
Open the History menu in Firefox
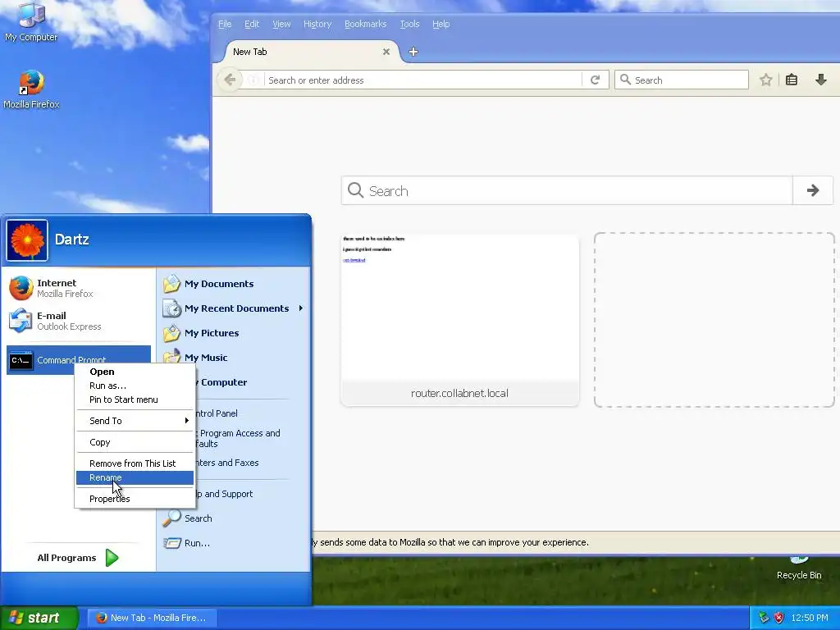[x=317, y=24]
